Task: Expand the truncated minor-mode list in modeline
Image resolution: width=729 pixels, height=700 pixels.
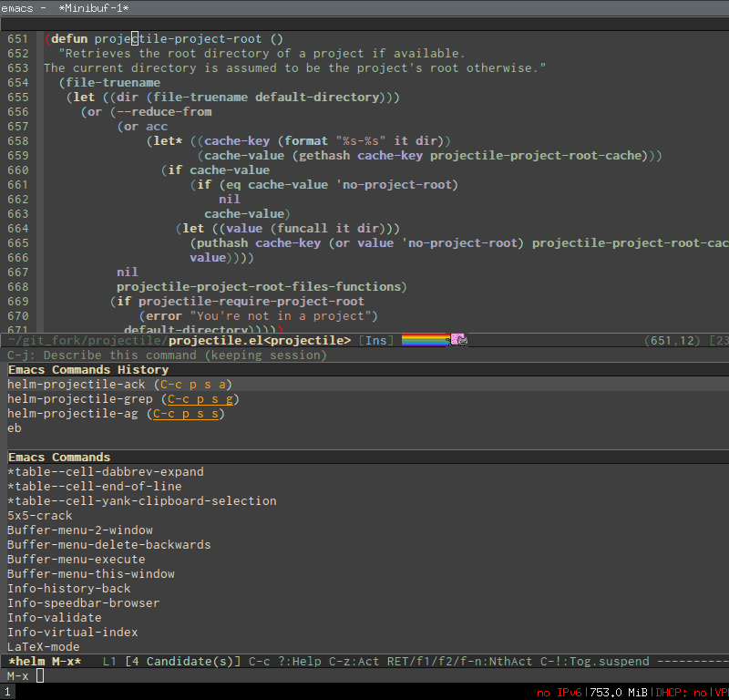Action: (719, 339)
